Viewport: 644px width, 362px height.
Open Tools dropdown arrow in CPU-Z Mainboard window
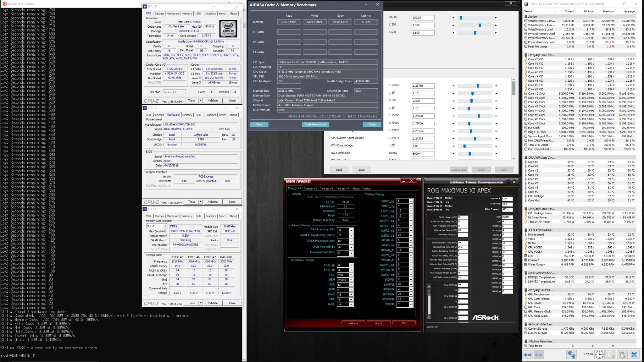(x=201, y=202)
